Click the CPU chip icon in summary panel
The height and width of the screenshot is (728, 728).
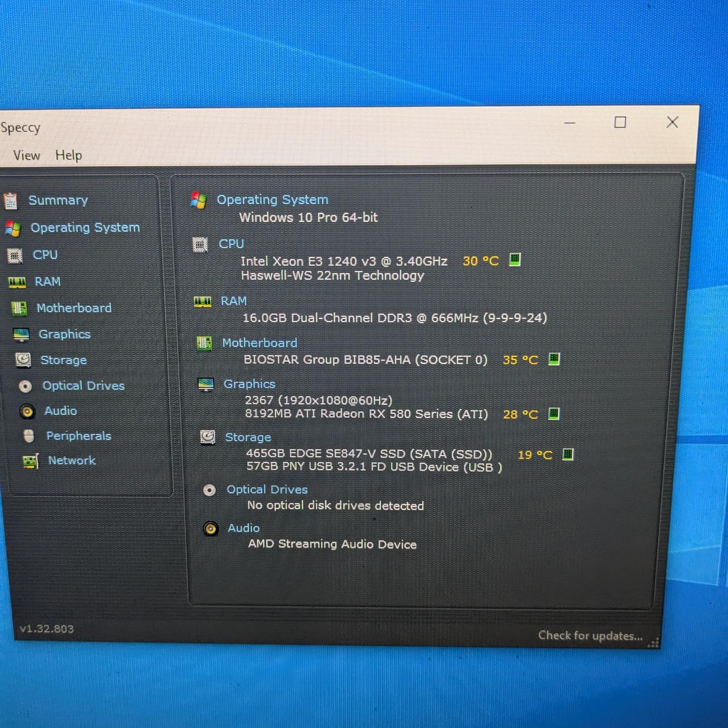pos(200,245)
